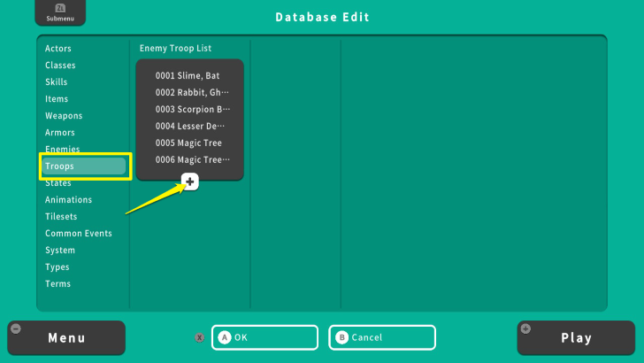Click the Play button
The height and width of the screenshot is (363, 644).
(576, 337)
